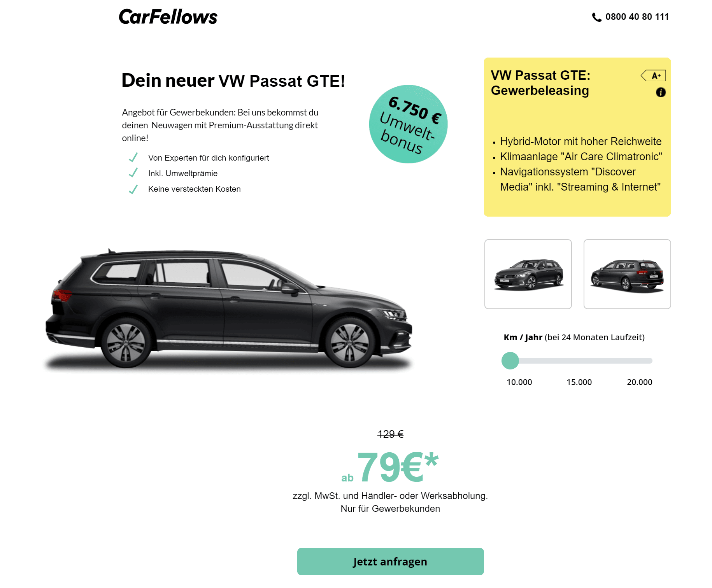712x588 pixels.
Task: Choose the 20.000 km option label
Action: point(639,382)
